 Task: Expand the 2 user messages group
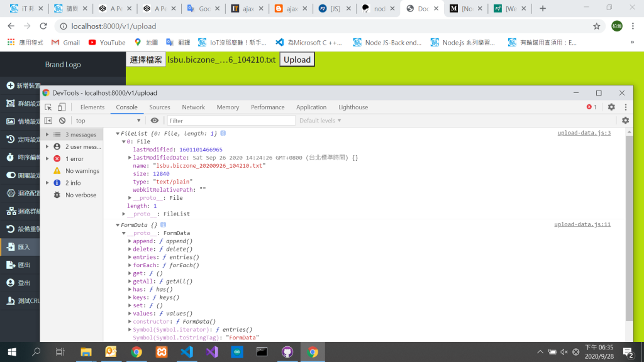[47, 146]
